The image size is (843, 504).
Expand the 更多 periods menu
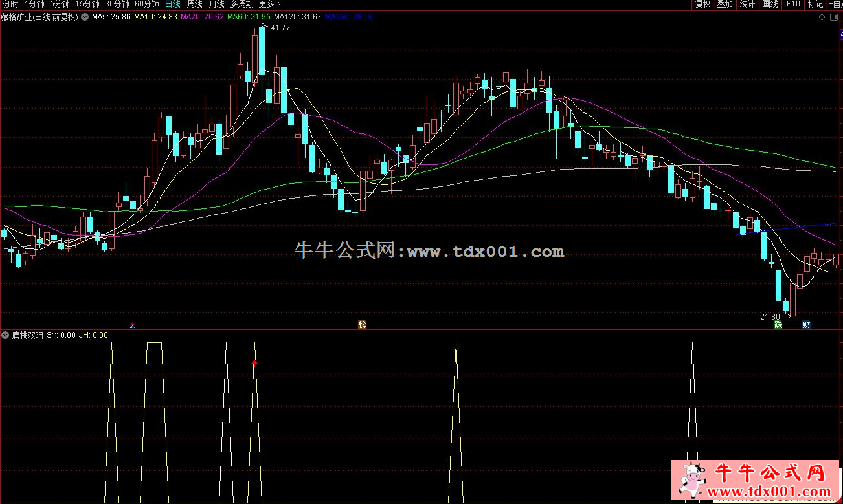(270, 4)
